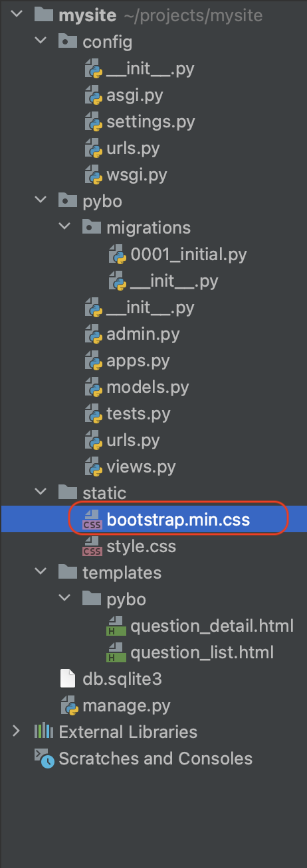Click the CSS icon of bootstrap.min.css

[x=91, y=519]
